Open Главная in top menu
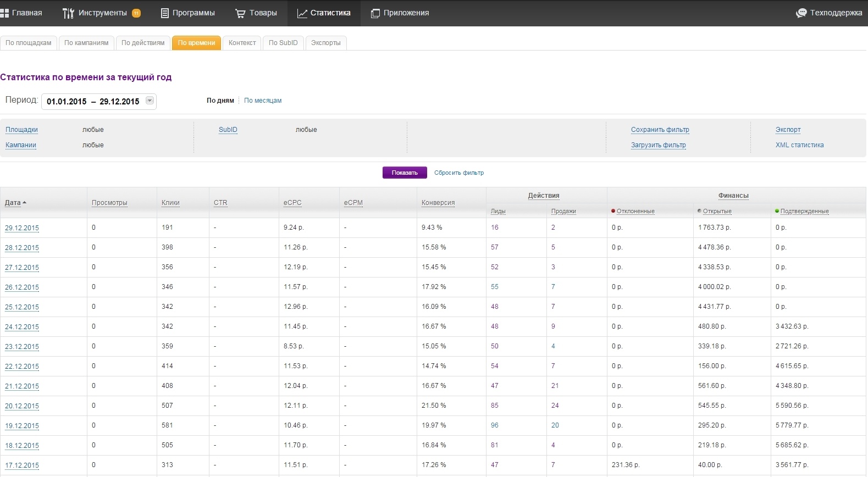This screenshot has width=868, height=477. click(27, 13)
